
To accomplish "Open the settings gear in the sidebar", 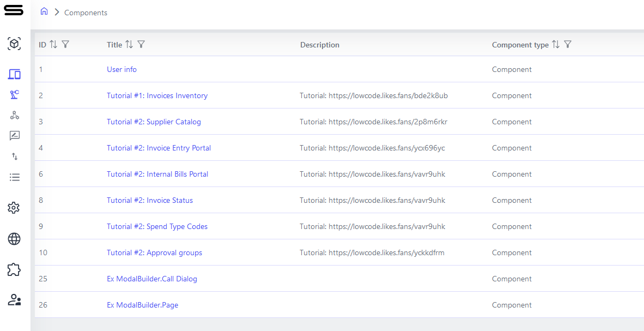I will pyautogui.click(x=14, y=207).
